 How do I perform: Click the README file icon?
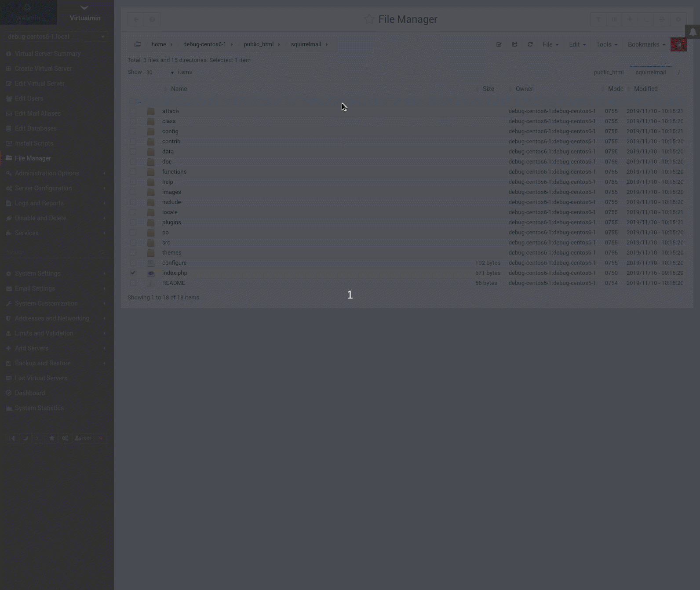[x=151, y=283]
